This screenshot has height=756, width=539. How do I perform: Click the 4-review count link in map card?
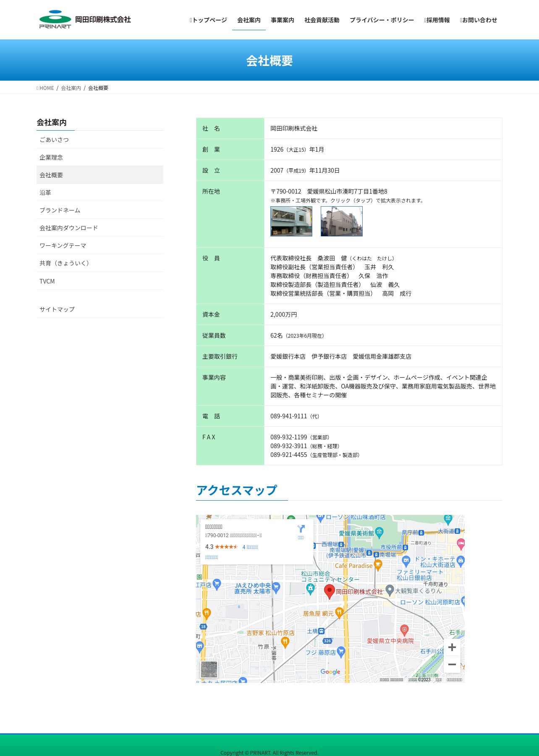point(250,547)
